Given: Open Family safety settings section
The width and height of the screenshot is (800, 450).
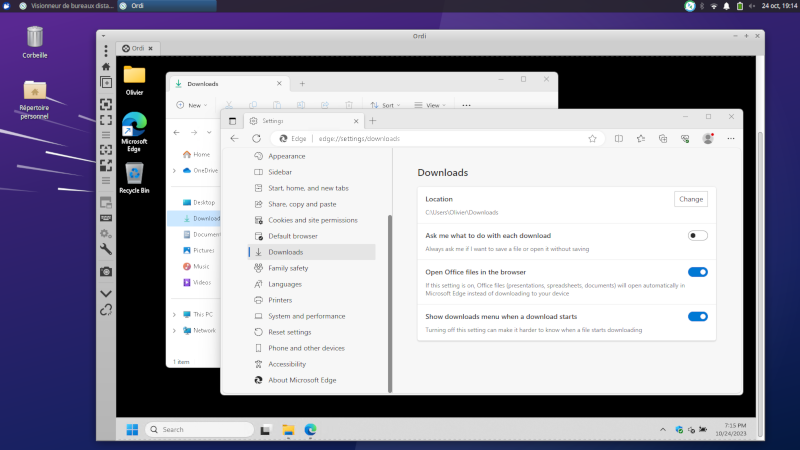Looking at the screenshot, I should (287, 268).
